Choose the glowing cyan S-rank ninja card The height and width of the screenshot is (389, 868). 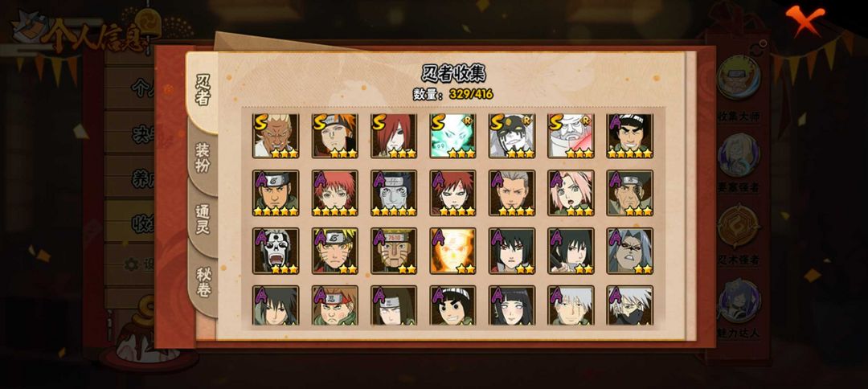(452, 136)
